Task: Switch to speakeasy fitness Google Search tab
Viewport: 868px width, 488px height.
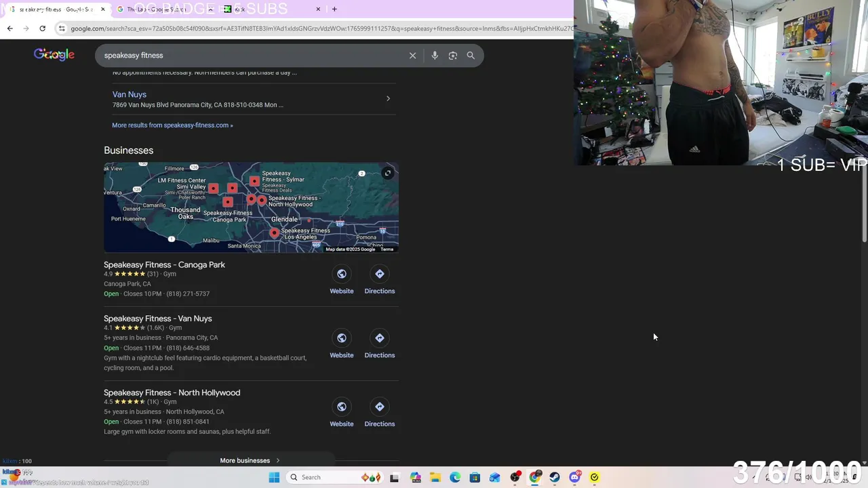Action: pyautogui.click(x=56, y=9)
